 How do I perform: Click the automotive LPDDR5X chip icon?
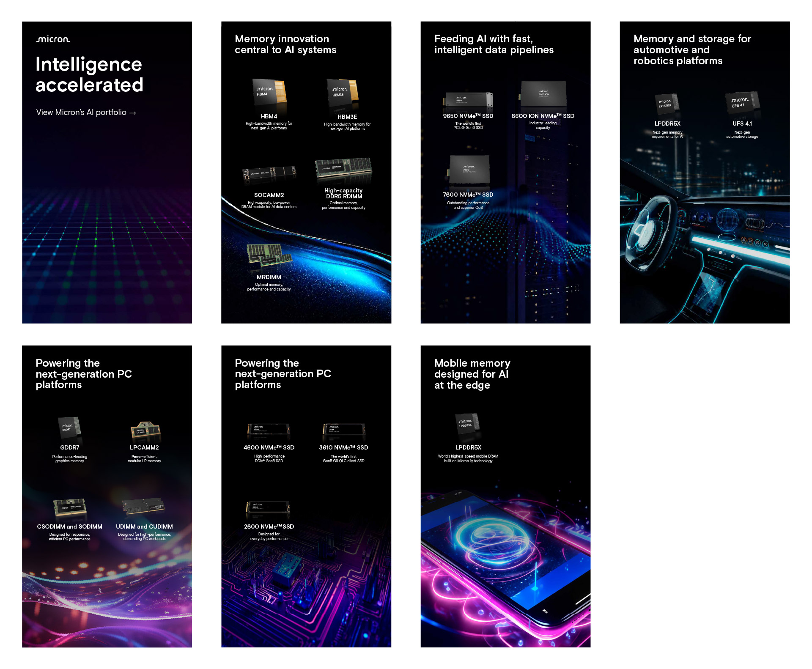[x=667, y=104]
